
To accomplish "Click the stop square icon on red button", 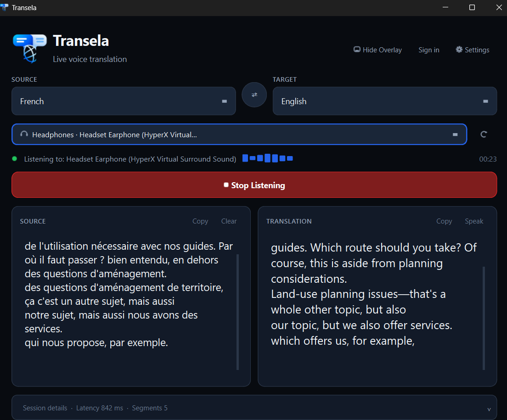I will point(226,185).
